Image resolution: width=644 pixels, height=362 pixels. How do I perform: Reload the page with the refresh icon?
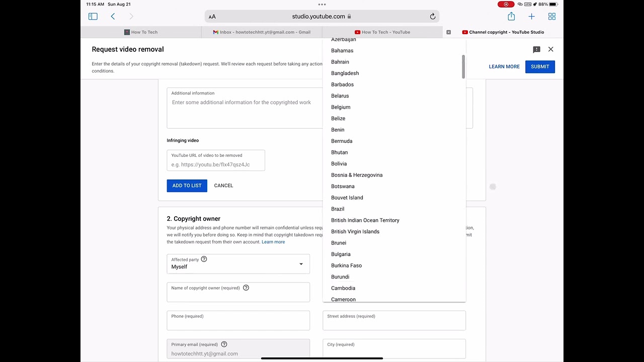(x=433, y=17)
